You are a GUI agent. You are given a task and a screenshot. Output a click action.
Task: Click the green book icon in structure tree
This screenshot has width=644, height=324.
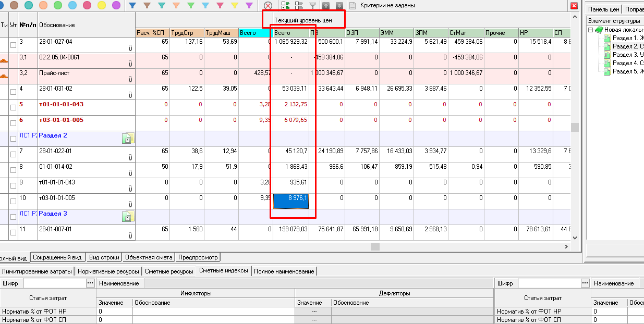[x=599, y=30]
